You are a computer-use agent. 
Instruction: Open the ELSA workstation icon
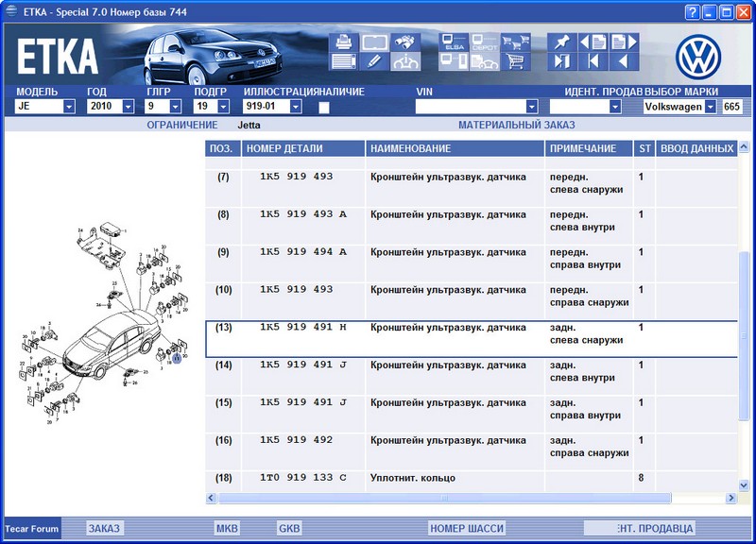click(x=455, y=42)
